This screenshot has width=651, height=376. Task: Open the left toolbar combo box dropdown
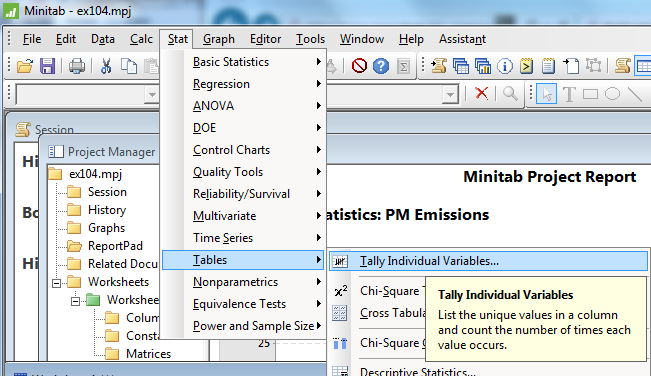[x=152, y=95]
